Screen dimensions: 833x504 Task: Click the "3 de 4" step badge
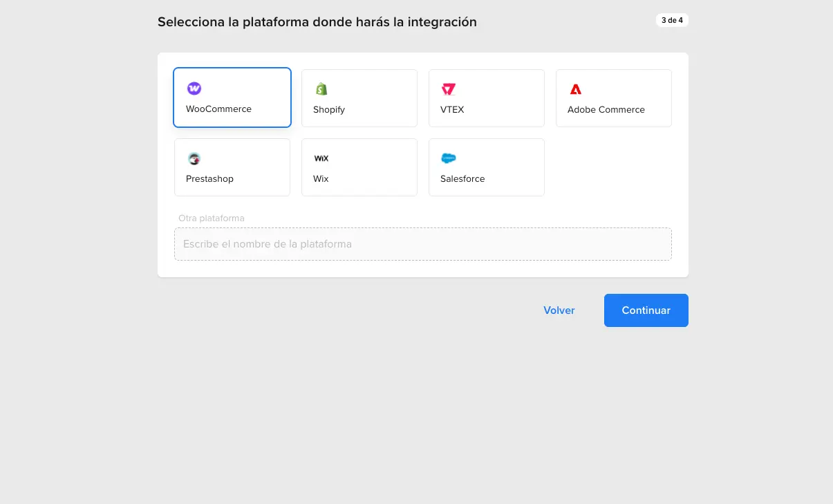tap(672, 20)
